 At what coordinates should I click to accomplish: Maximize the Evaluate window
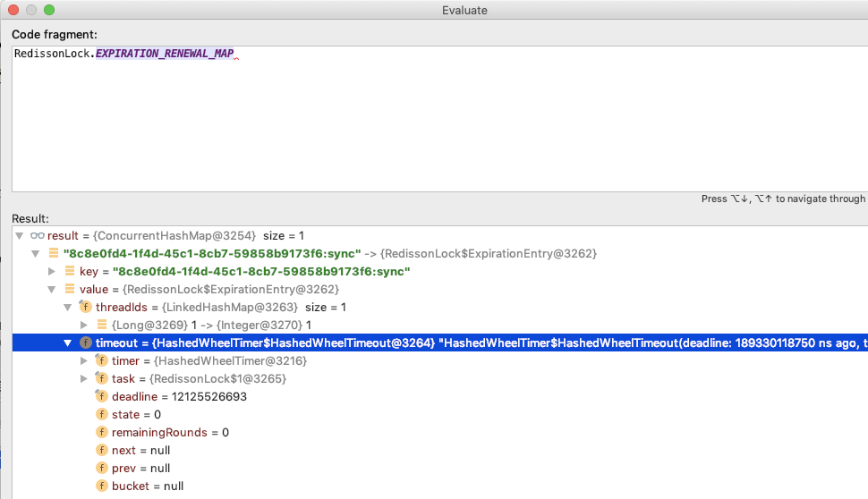pos(49,10)
